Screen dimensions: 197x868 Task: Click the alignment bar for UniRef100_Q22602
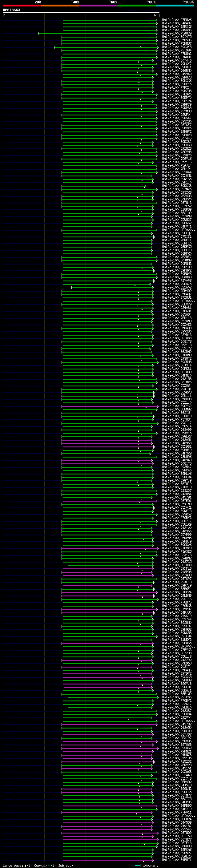(112, 287)
